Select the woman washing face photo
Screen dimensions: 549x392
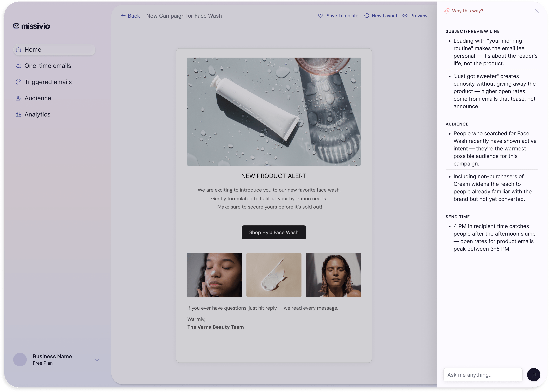[214, 275]
